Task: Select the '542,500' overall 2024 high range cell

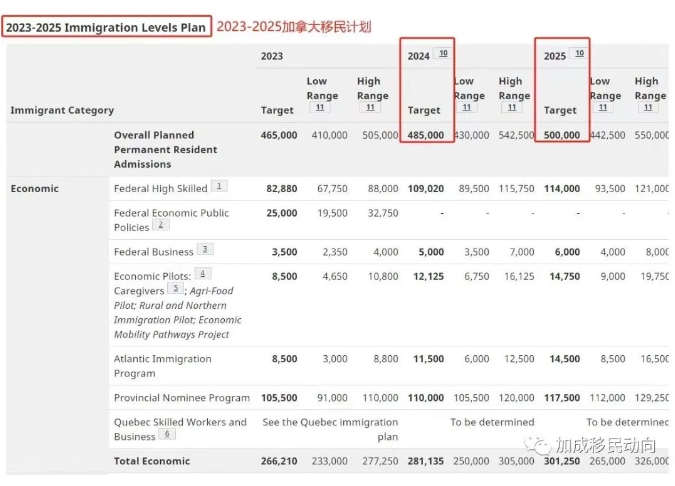Action: coord(516,135)
